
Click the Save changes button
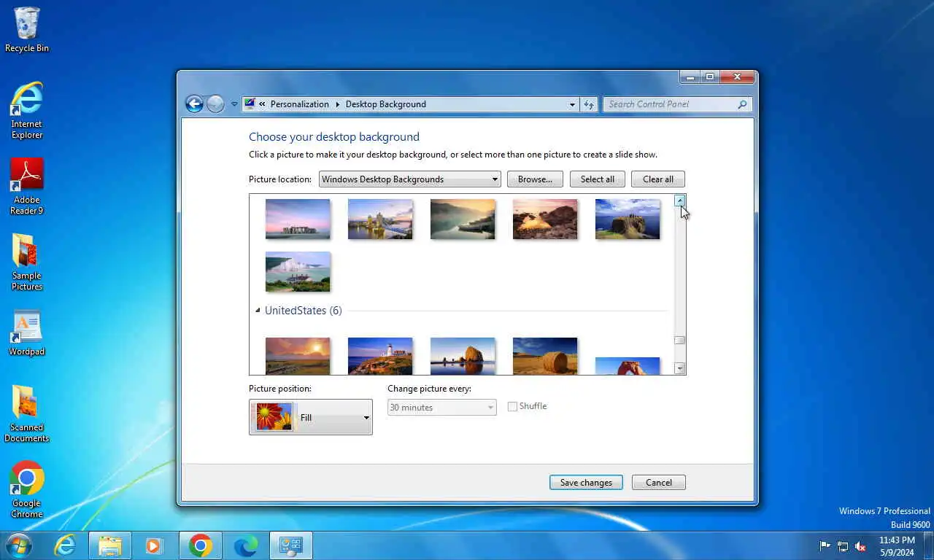[x=586, y=483]
